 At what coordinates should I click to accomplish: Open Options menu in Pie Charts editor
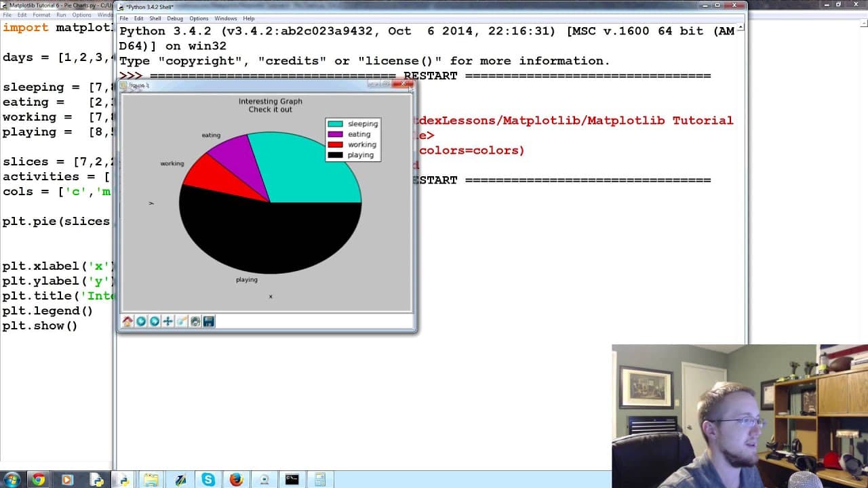click(x=81, y=15)
